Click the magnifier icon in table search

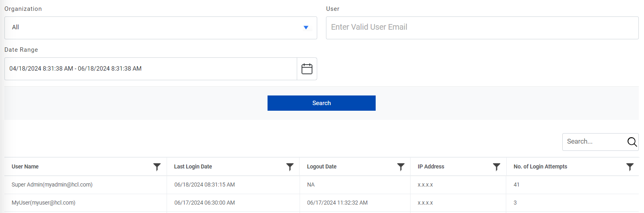pos(632,142)
